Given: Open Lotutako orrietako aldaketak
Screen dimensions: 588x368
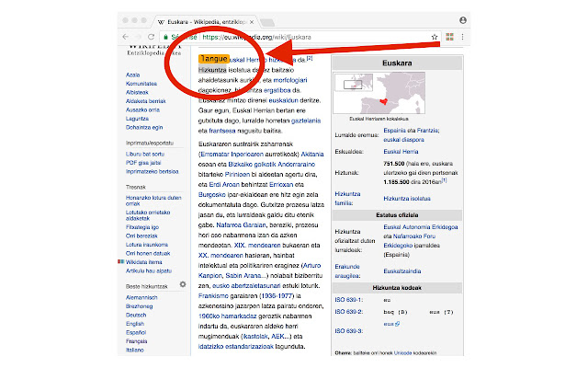Looking at the screenshot, I should 148,215.
